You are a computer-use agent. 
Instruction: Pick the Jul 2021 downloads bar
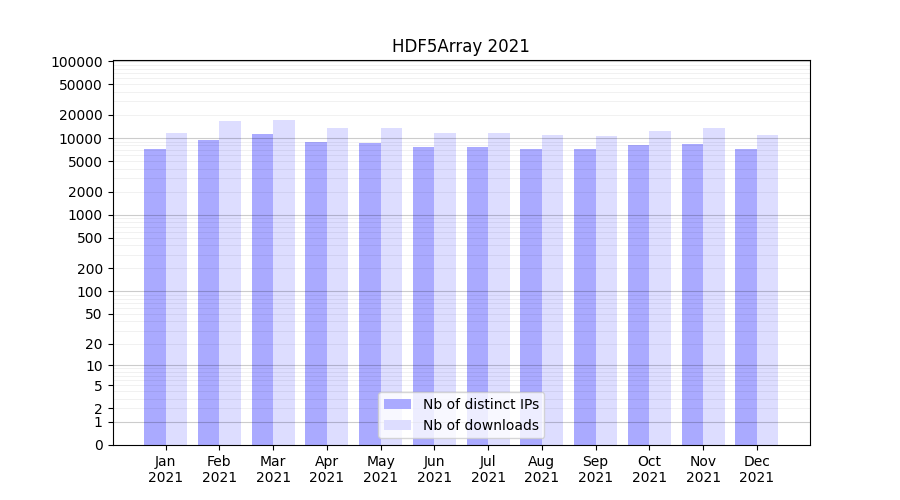coord(498,289)
